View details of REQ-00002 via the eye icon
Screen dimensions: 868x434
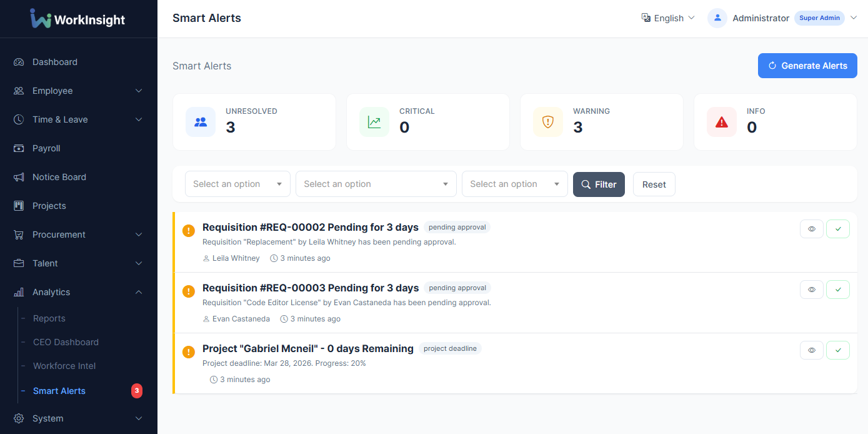coord(811,228)
